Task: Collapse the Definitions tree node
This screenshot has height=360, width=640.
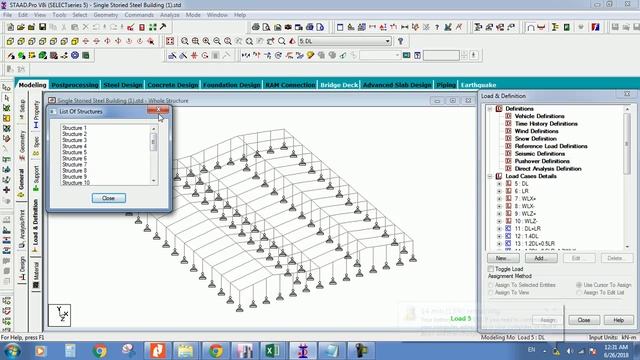Action: [x=490, y=109]
